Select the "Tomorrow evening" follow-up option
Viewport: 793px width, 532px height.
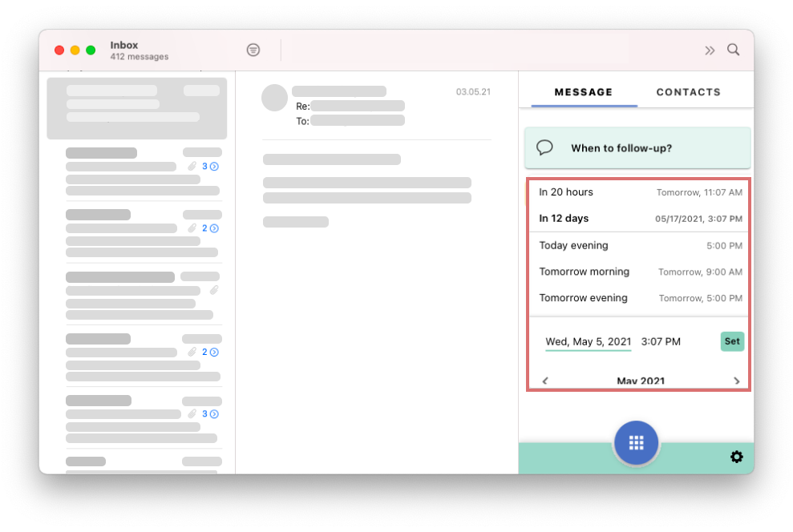[641, 298]
